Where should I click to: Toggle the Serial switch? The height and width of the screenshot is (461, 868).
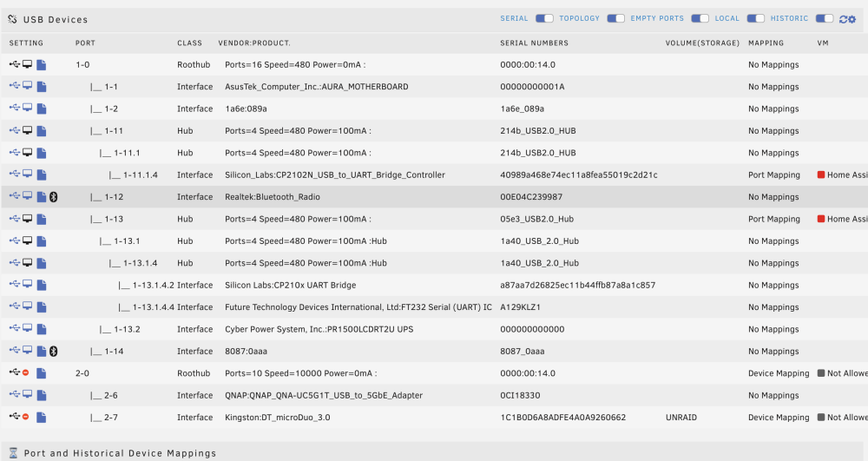(544, 18)
